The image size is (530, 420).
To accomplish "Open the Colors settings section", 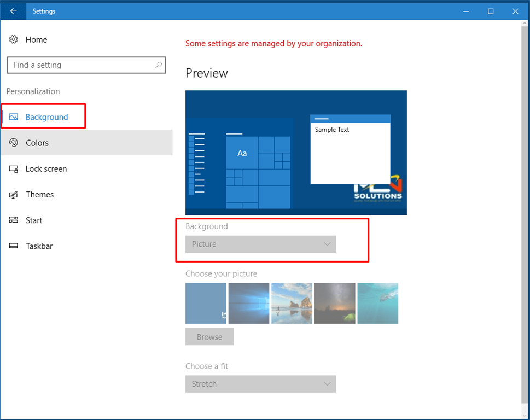I will pos(86,143).
